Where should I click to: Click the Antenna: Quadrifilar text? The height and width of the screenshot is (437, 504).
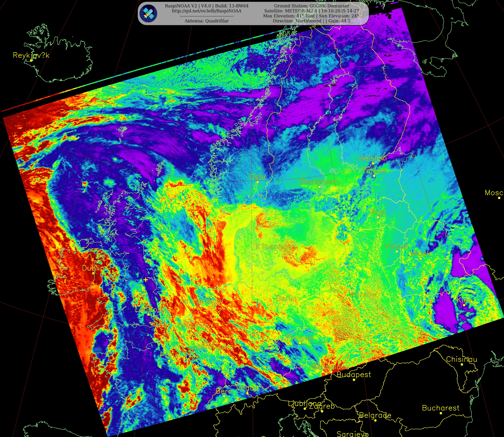coord(207,21)
